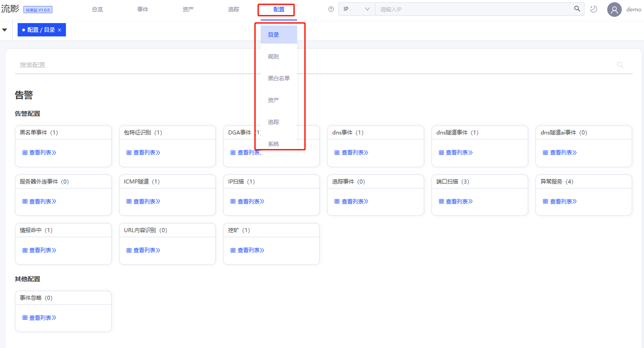Select 资产 in the 配置 dropdown
Screen dimensions: 644x348
(x=279, y=100)
